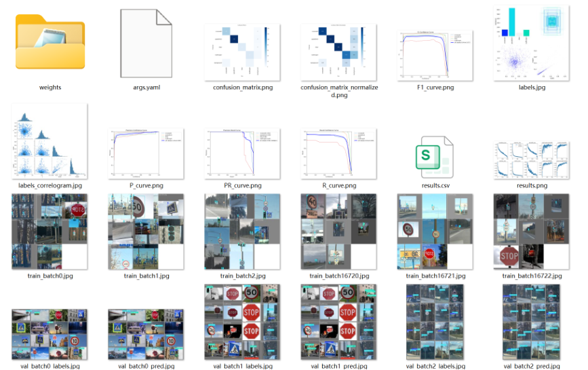Image resolution: width=588 pixels, height=370 pixels.
Task: Click the 'confusion_matrix.png' file name
Action: [x=243, y=88]
